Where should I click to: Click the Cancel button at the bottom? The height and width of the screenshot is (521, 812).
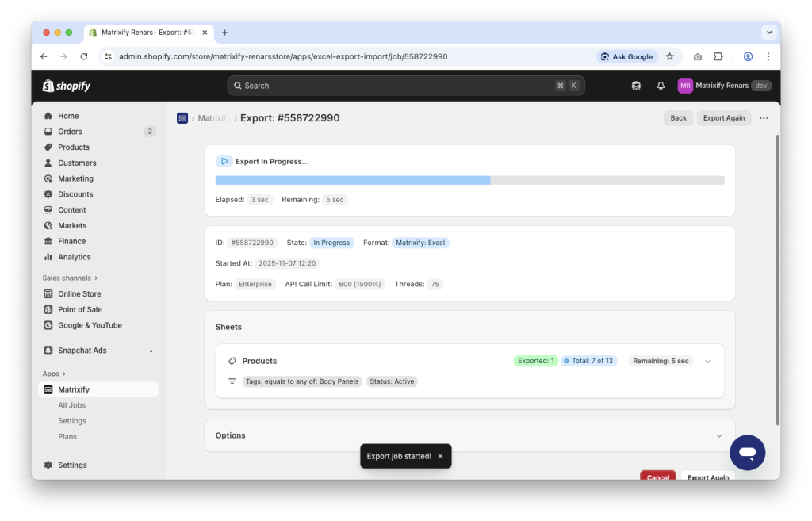(657, 476)
